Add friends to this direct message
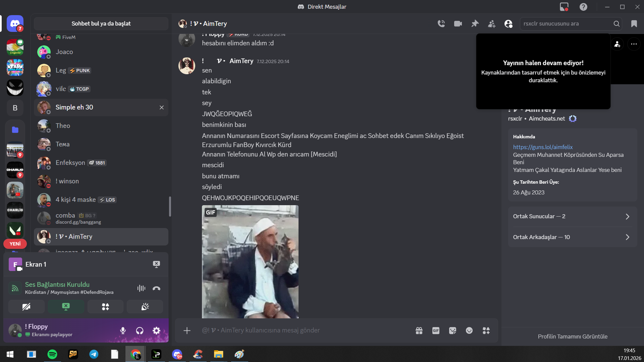This screenshot has width=644, height=362. pos(492,24)
